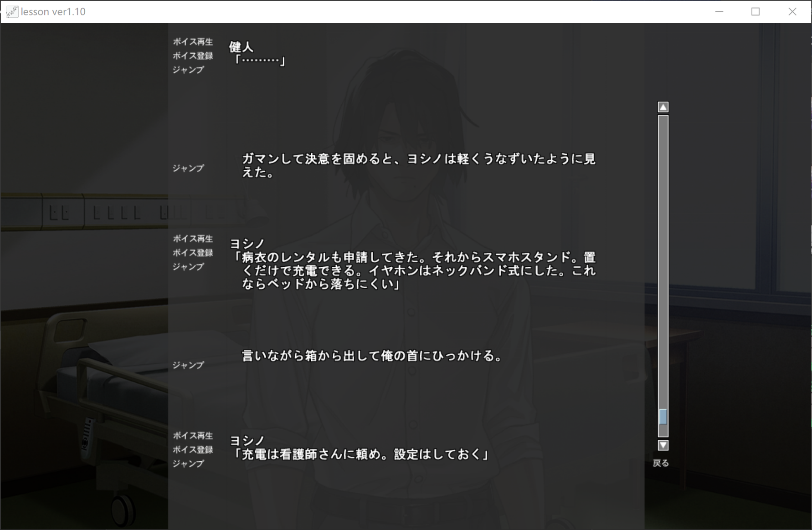Click the backlog scroll down arrow
This screenshot has width=812, height=530.
(x=663, y=445)
